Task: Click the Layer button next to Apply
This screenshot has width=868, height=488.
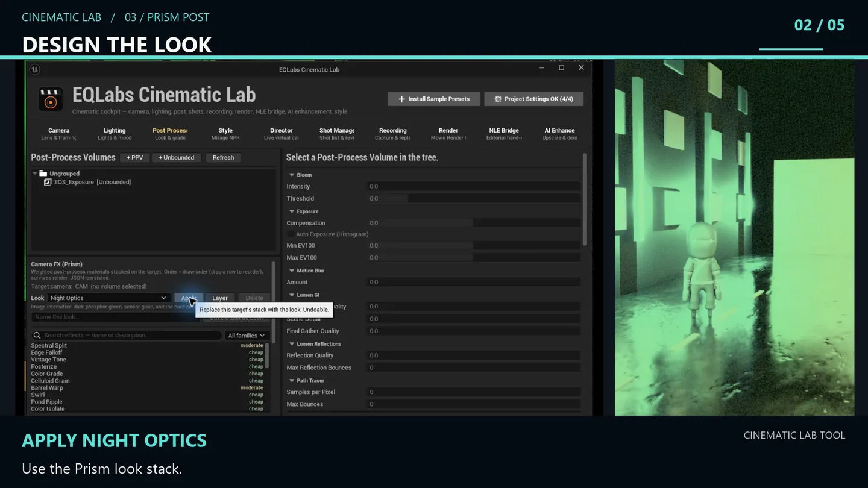Action: click(220, 298)
